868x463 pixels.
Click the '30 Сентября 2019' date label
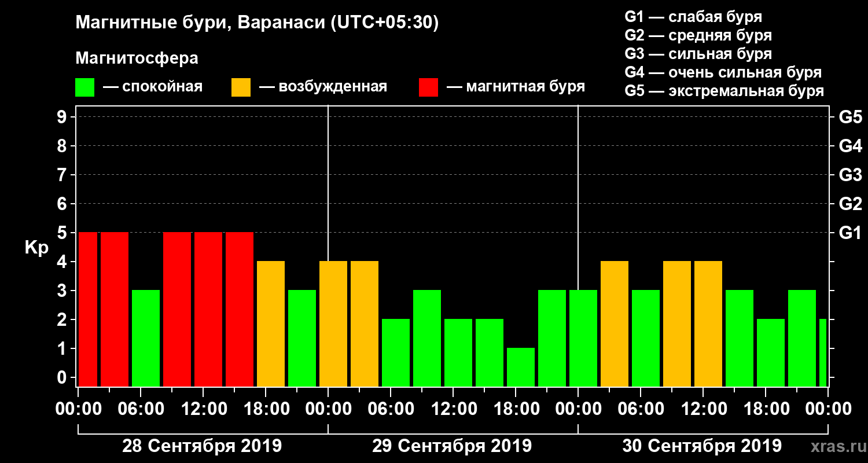pos(702,446)
